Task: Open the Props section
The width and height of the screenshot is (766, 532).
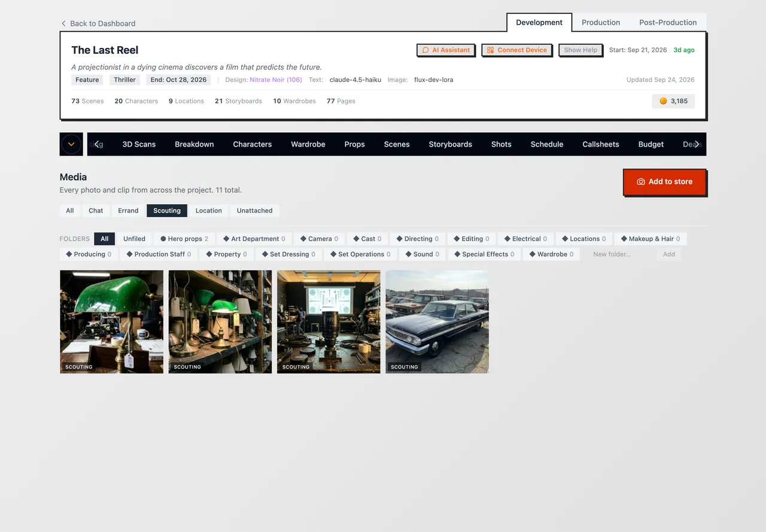Action: click(354, 144)
